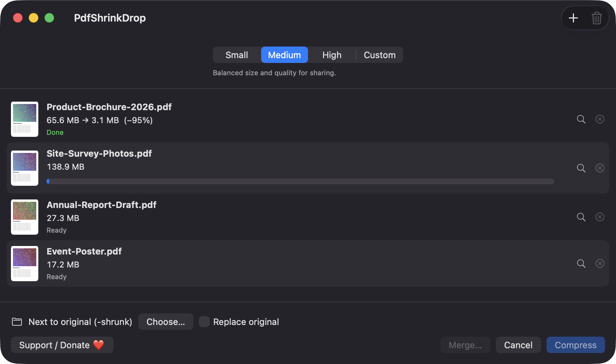
Task: Click the Ready status under Annual-Report-Draft.pdf
Action: point(56,230)
